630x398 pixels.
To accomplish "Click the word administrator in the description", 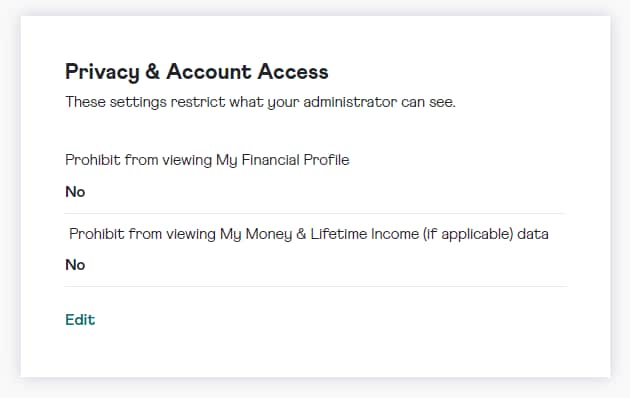I will [350, 102].
